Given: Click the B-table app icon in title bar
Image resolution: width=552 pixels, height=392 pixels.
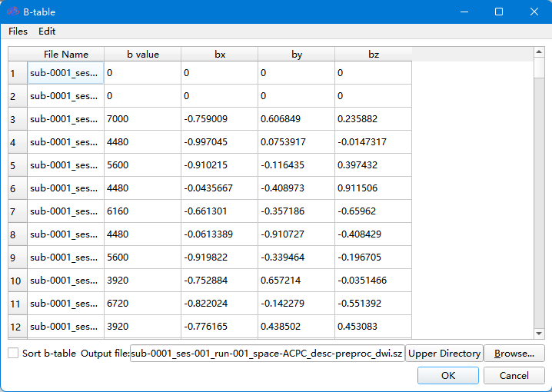Looking at the screenshot, I should click(x=12, y=12).
